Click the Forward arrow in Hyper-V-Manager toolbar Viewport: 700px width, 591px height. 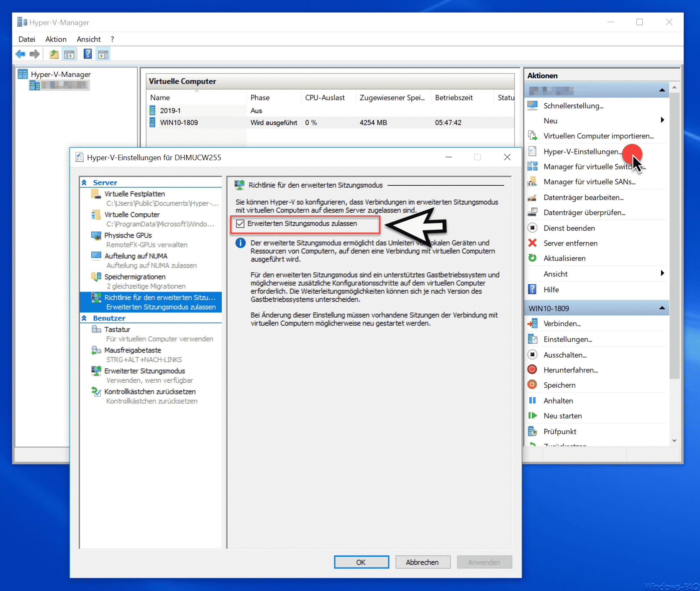click(x=35, y=54)
